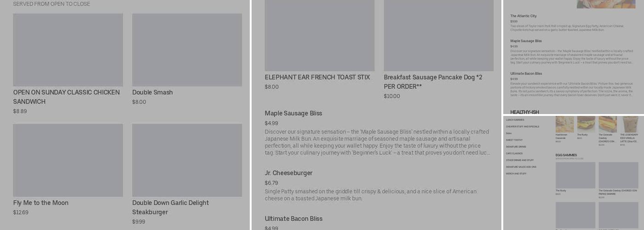This screenshot has height=230, width=644.
Task: Select the Sides category
Action: tap(509, 133)
